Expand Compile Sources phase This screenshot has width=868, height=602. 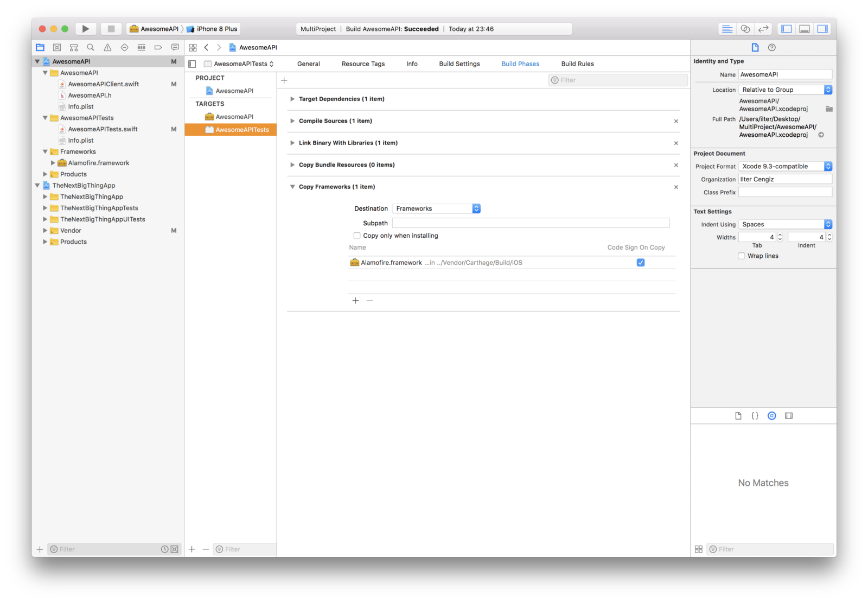[x=292, y=121]
